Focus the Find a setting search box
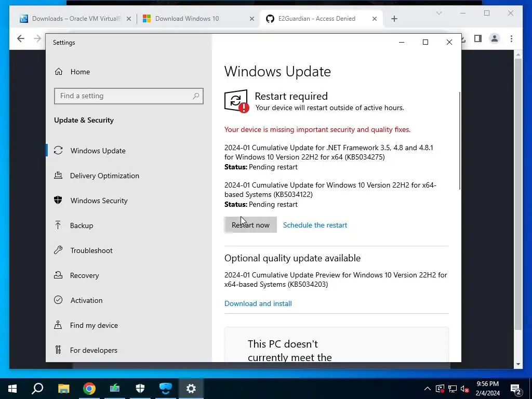 tap(129, 96)
